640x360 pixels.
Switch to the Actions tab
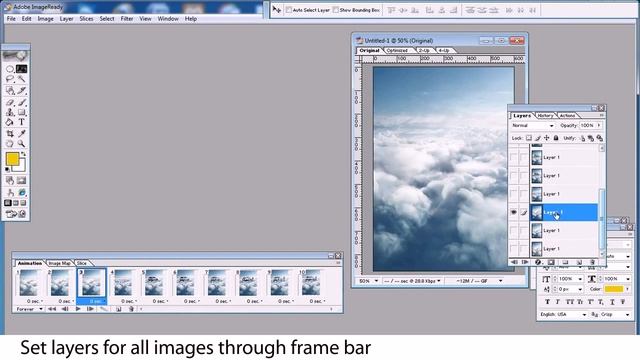[x=567, y=116]
